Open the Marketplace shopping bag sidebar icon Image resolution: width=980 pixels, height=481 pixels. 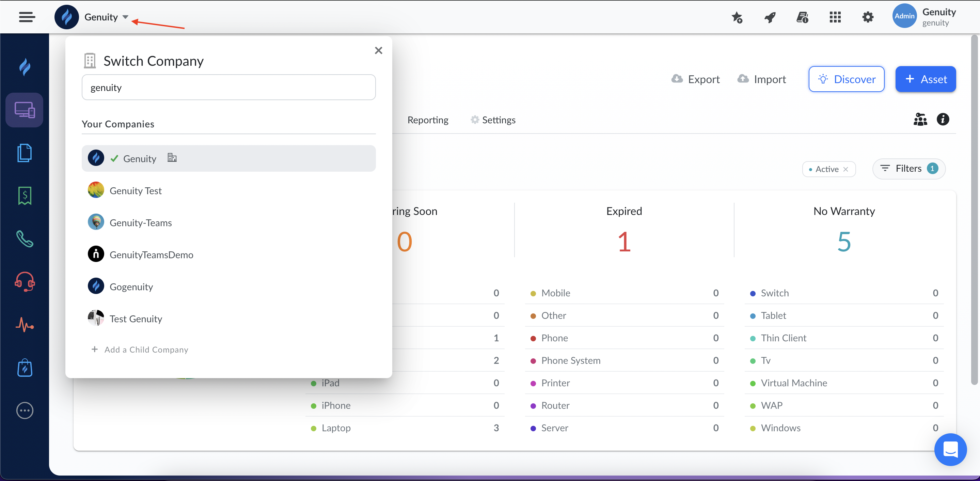(25, 368)
